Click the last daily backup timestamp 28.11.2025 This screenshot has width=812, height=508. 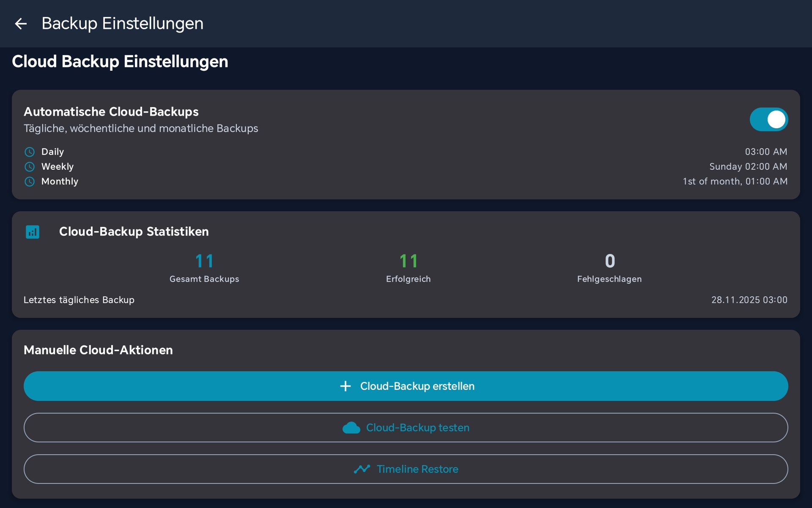pos(749,300)
